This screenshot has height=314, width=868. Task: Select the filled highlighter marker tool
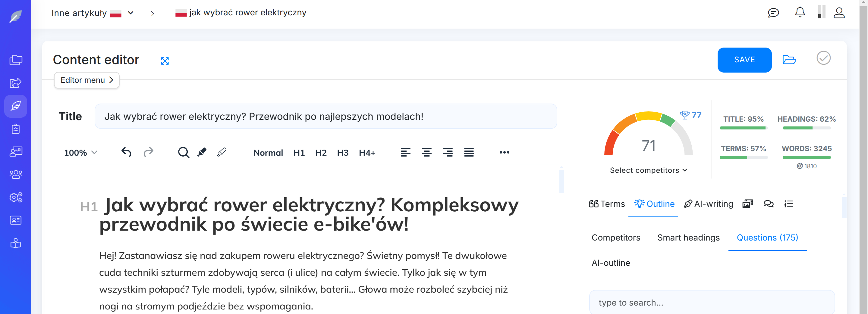tap(202, 152)
